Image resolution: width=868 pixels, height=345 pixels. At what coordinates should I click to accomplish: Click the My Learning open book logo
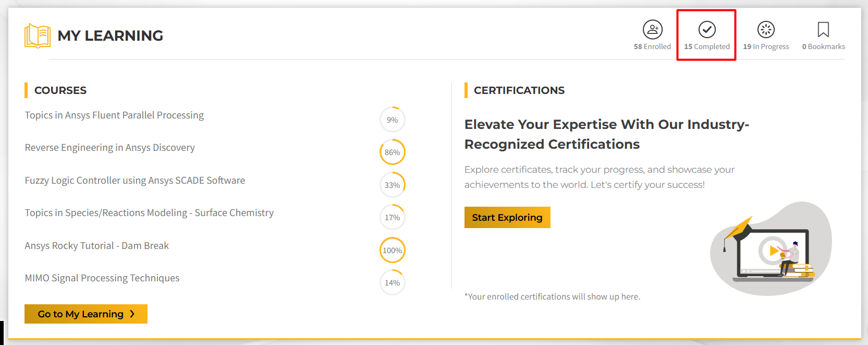click(38, 35)
